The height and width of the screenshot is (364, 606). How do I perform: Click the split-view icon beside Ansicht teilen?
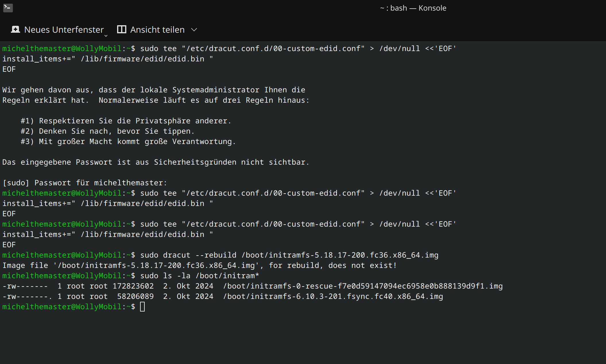pos(121,30)
